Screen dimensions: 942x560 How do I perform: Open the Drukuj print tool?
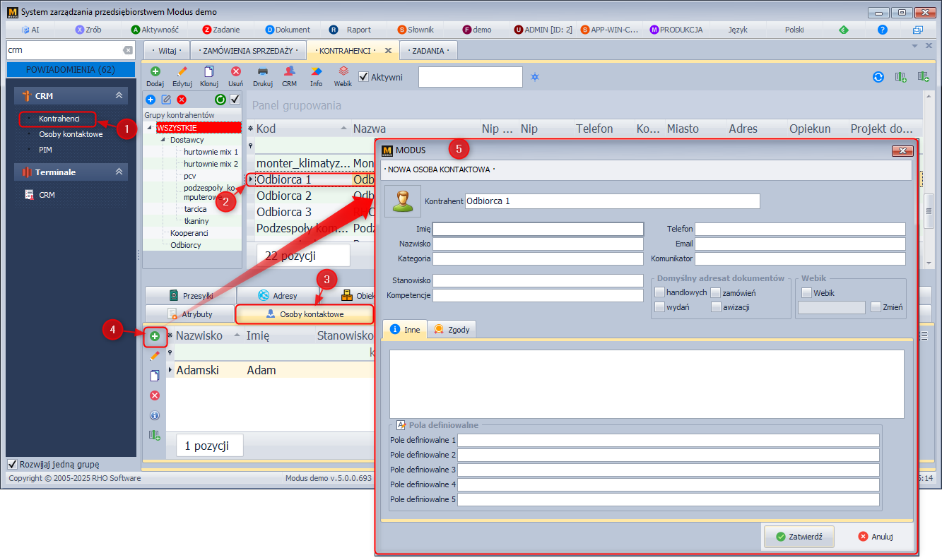(262, 72)
